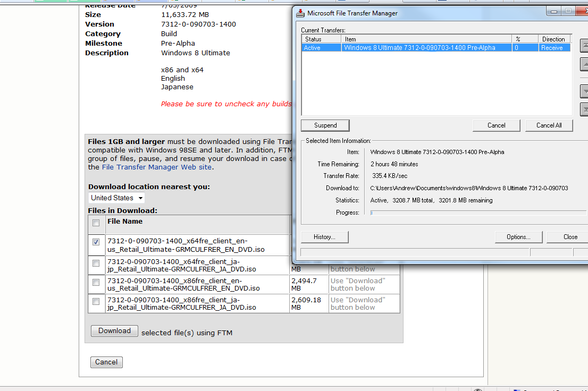Click the Status column header
Screen dimensions: 588x391
coord(321,39)
